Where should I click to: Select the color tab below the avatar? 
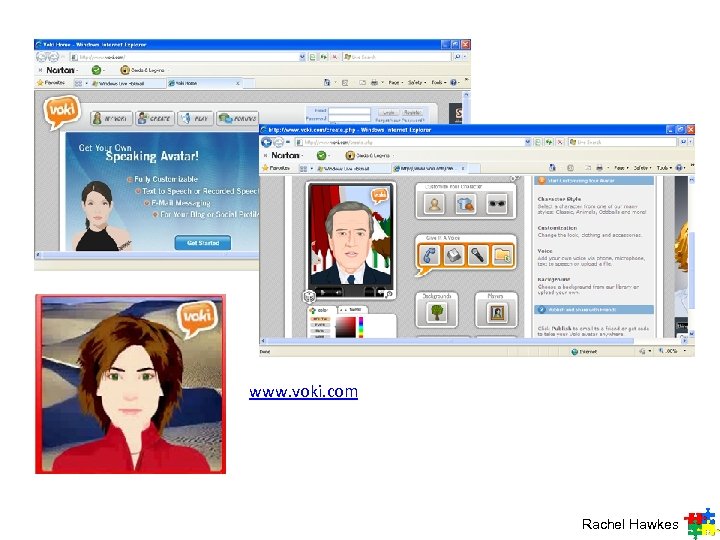(321, 310)
